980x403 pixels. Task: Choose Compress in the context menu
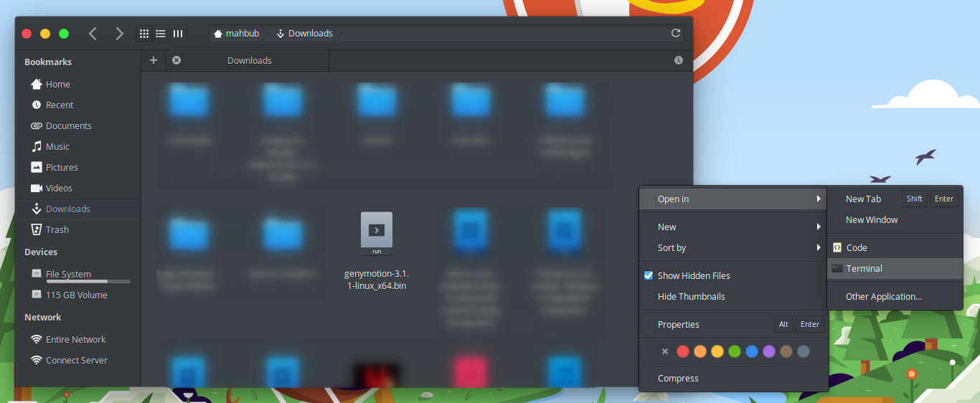[x=733, y=378]
